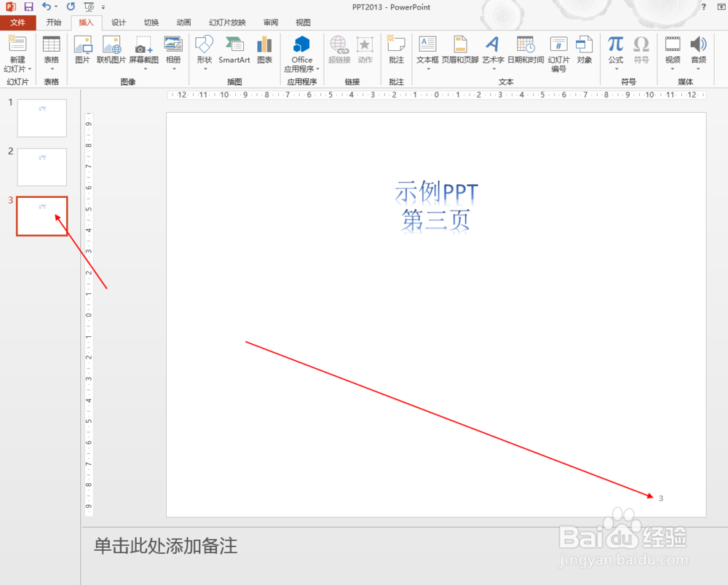The width and height of the screenshot is (728, 585).
Task: Expand the Shapes dropdown arrow
Action: click(205, 69)
